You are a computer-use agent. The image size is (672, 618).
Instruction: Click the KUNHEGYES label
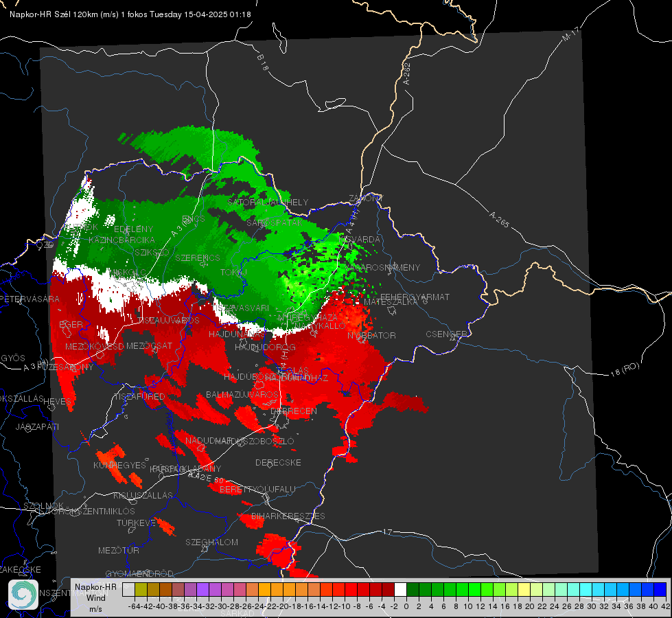pyautogui.click(x=119, y=466)
